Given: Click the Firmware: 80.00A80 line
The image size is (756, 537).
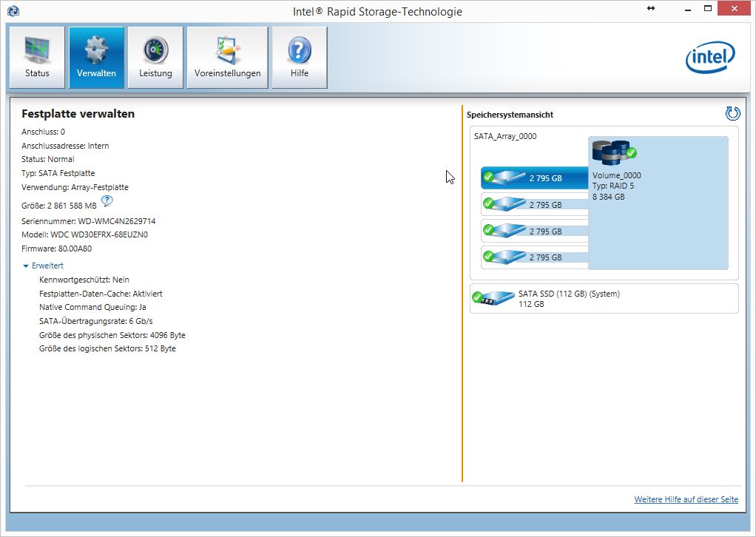Looking at the screenshot, I should [56, 249].
